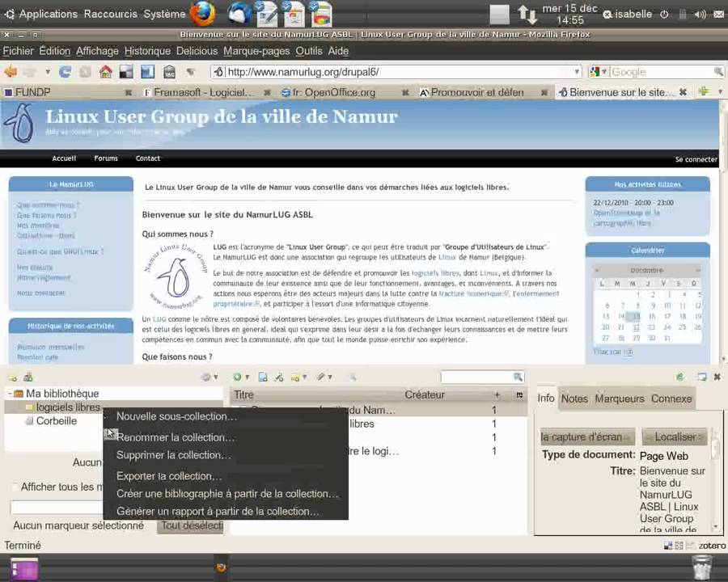Choose 'Créer une bibliographie à partir' entry

tap(227, 493)
